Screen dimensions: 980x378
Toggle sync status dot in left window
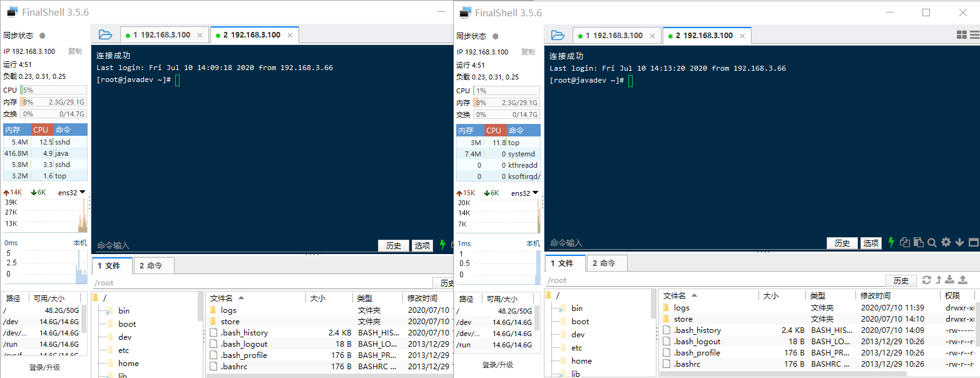click(x=43, y=36)
